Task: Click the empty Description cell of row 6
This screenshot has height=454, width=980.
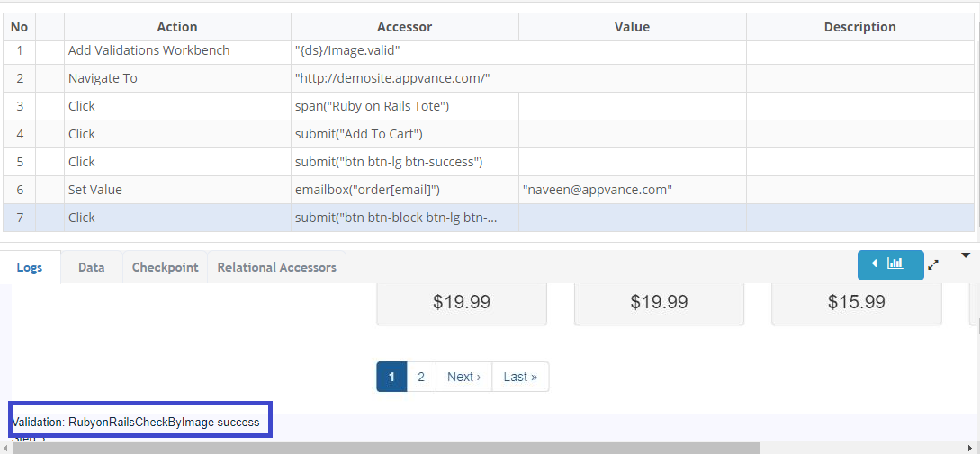Action: click(860, 189)
